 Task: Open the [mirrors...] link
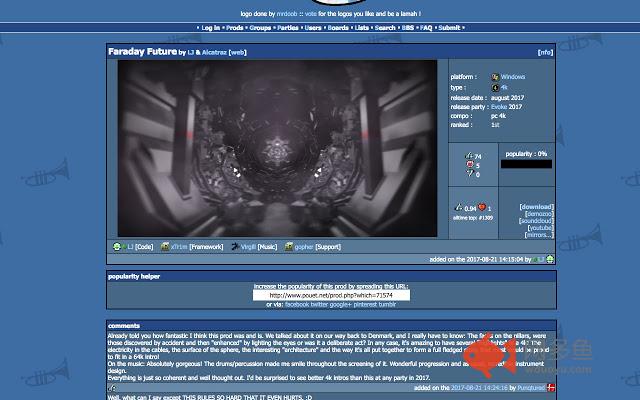(539, 235)
